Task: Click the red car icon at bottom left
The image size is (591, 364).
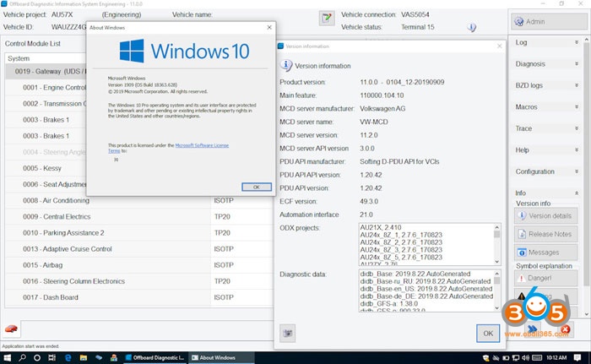Action: pyautogui.click(x=13, y=328)
